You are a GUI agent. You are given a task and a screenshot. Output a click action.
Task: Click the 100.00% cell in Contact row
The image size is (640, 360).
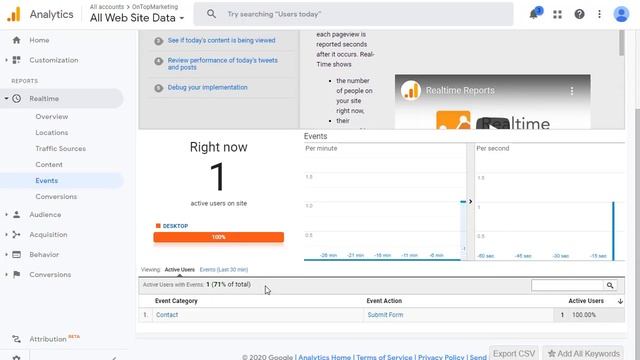584,315
